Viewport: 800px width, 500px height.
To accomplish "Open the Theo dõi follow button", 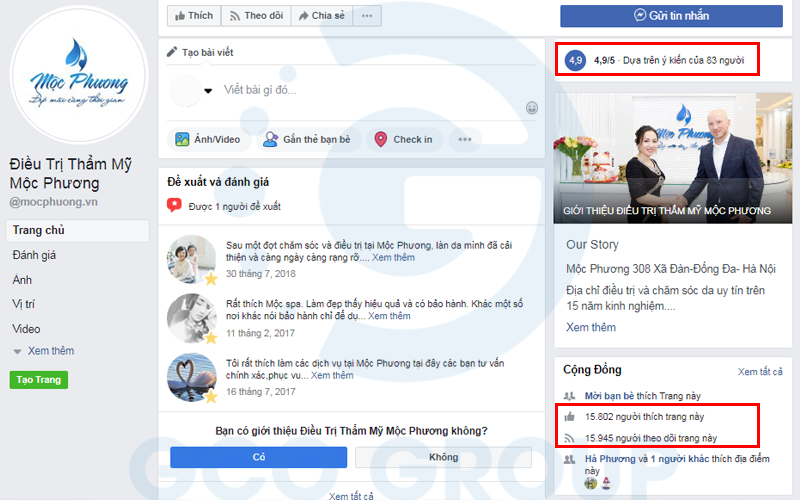I will 256,16.
